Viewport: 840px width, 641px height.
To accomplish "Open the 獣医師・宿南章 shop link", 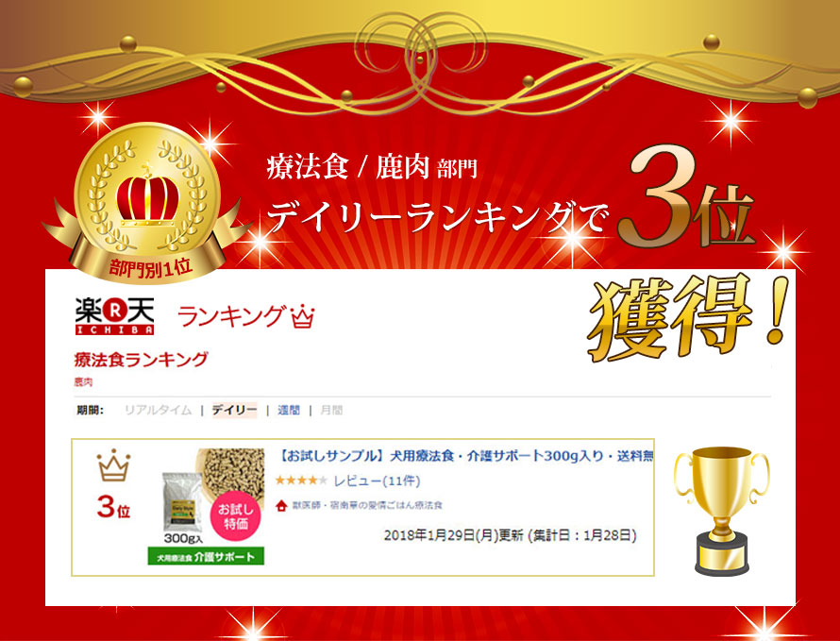I will pyautogui.click(x=367, y=505).
